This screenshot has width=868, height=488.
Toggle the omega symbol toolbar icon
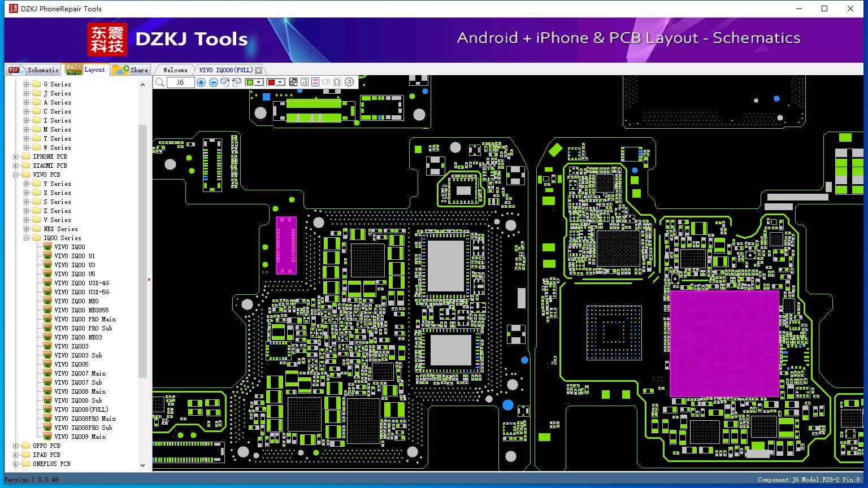[337, 82]
